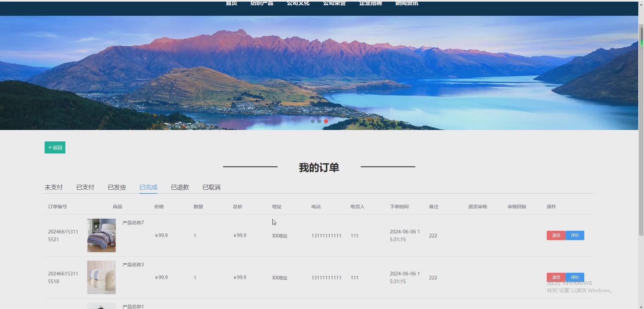Click the 订单编号 column header
644x309 pixels.
pos(57,207)
